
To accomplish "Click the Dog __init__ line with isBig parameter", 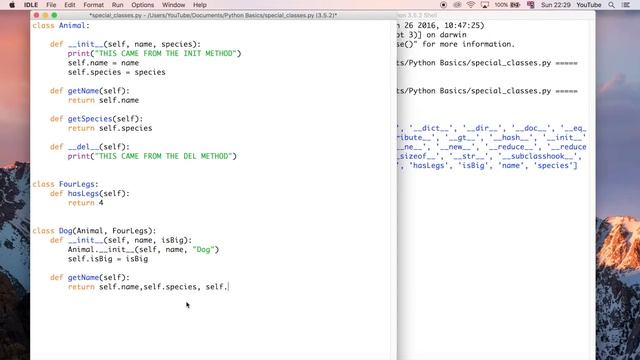I will (x=121, y=240).
